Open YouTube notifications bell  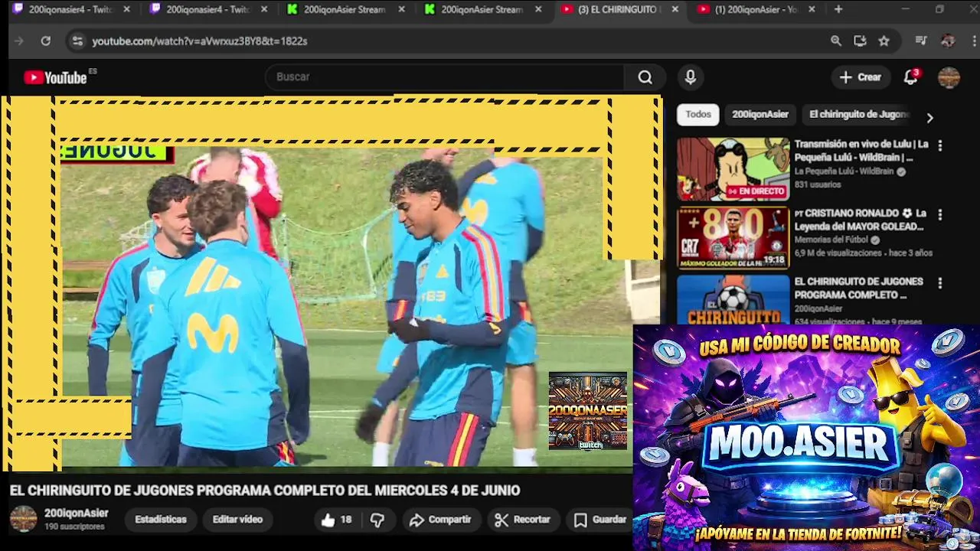[x=910, y=77]
